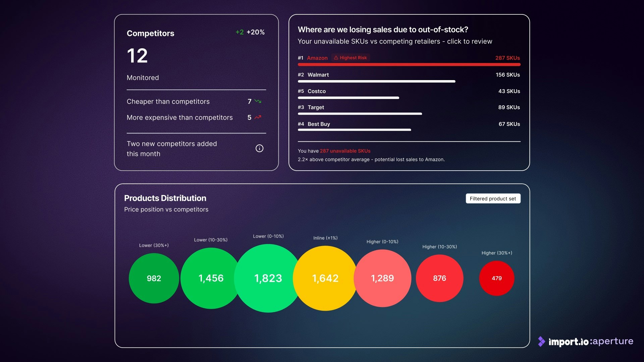Click the Highest Risk warning badge
The width and height of the screenshot is (644, 362).
point(351,58)
